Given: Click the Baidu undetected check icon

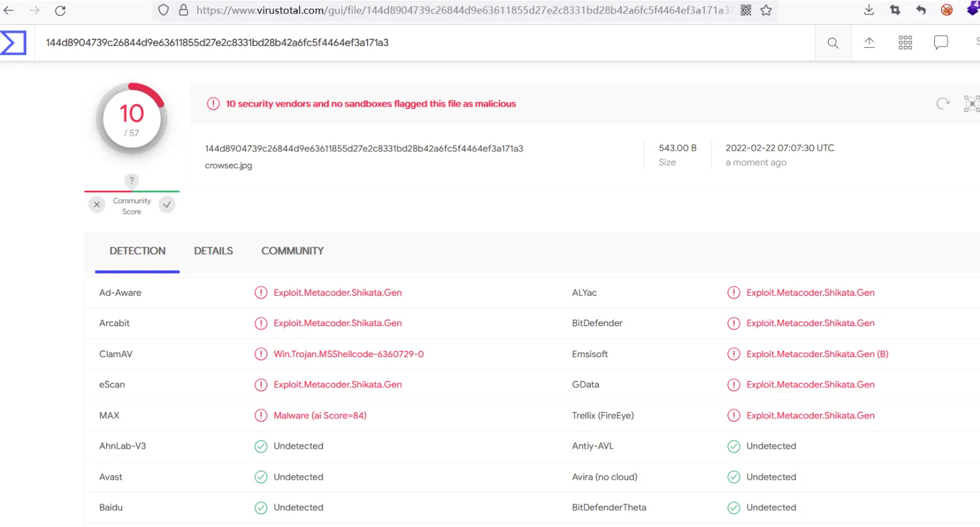Looking at the screenshot, I should click(261, 508).
